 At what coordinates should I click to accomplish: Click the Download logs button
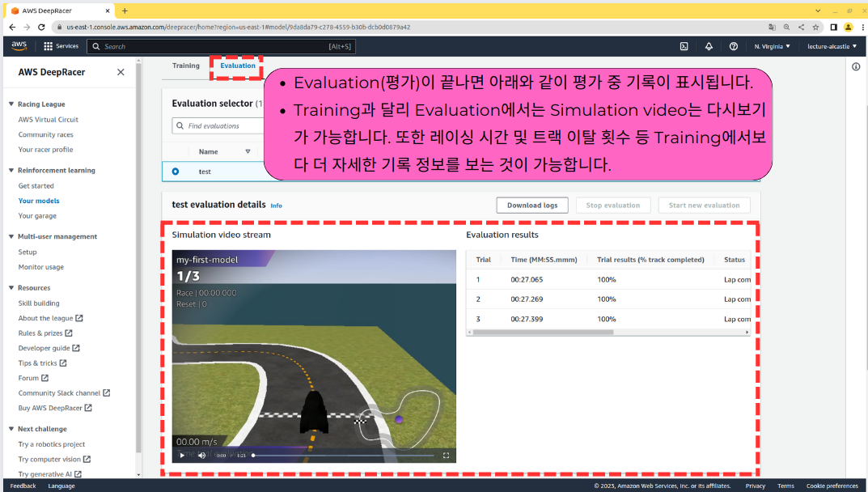coord(532,205)
